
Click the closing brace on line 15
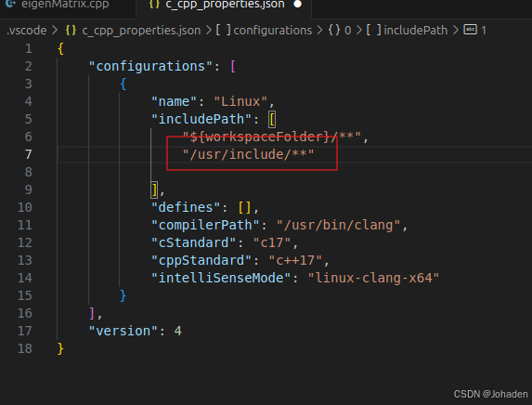[x=123, y=295]
